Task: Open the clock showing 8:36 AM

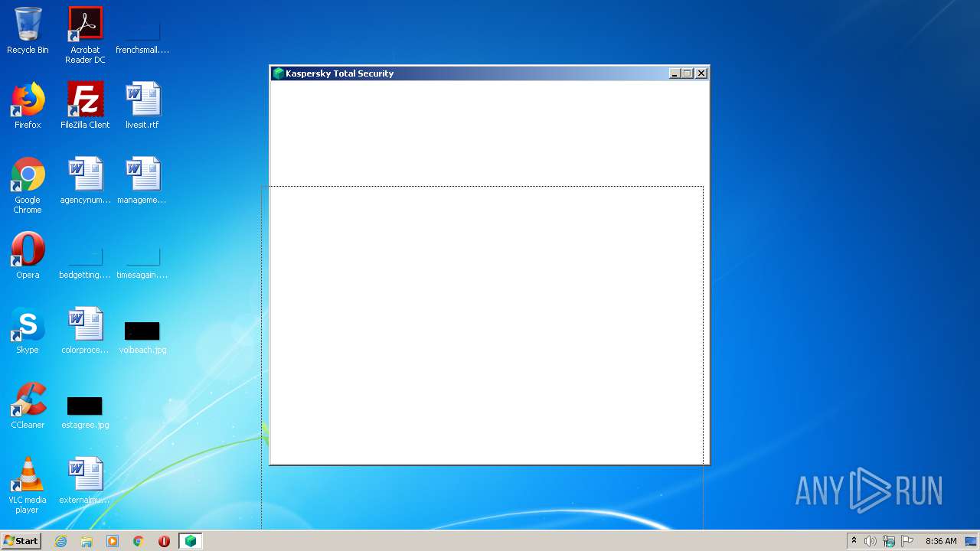Action: pyautogui.click(x=941, y=541)
